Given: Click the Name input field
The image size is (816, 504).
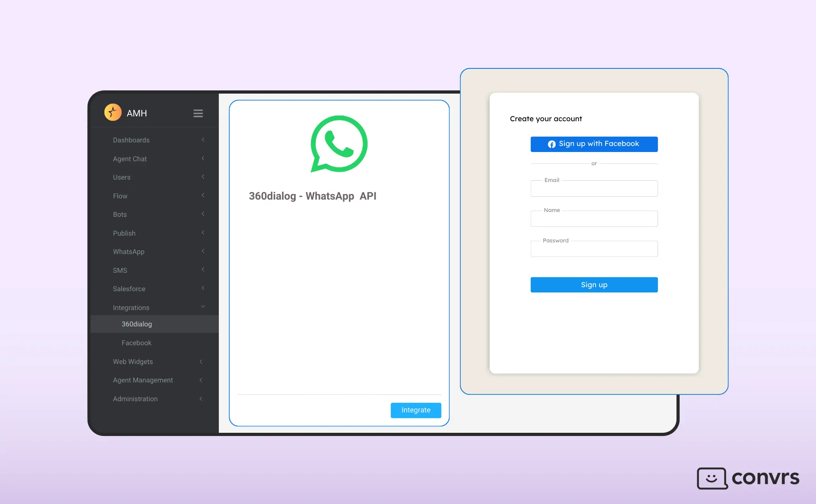Looking at the screenshot, I should [594, 218].
